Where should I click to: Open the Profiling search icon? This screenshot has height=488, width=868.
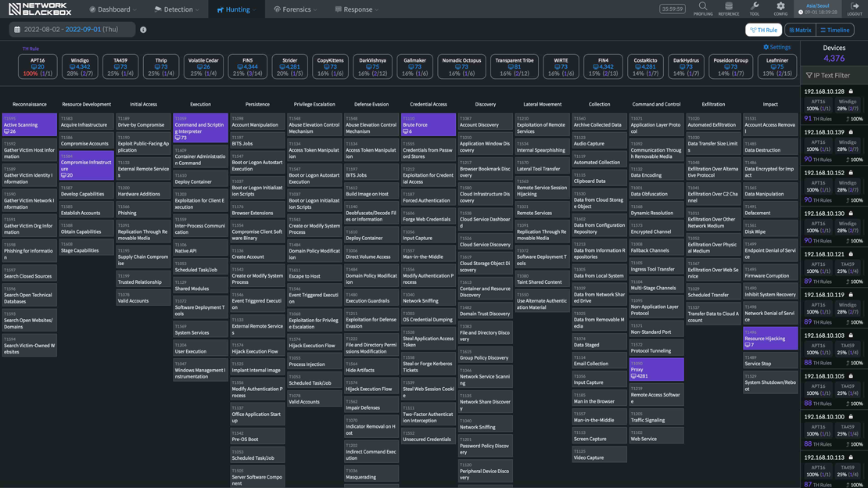click(x=702, y=6)
